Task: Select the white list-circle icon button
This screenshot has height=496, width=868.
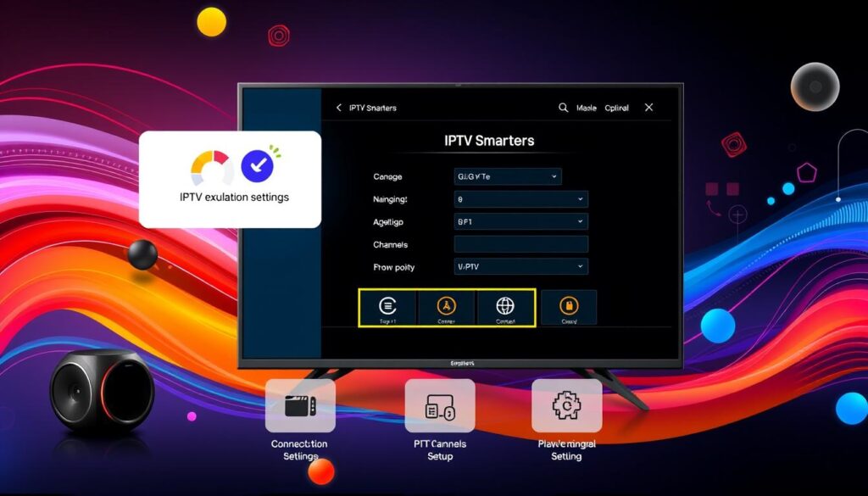Action: coord(387,307)
